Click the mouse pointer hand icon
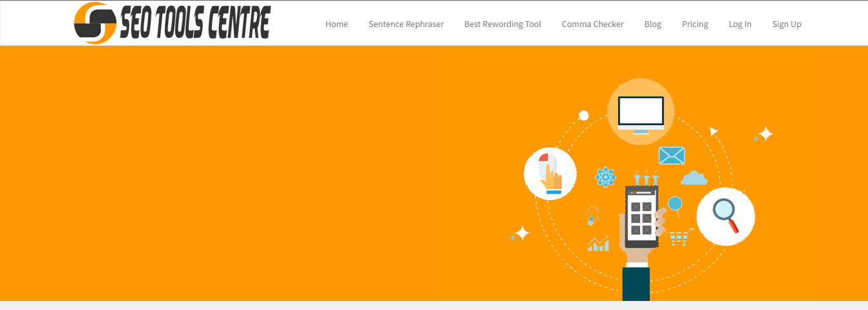This screenshot has height=310, width=868. [550, 174]
